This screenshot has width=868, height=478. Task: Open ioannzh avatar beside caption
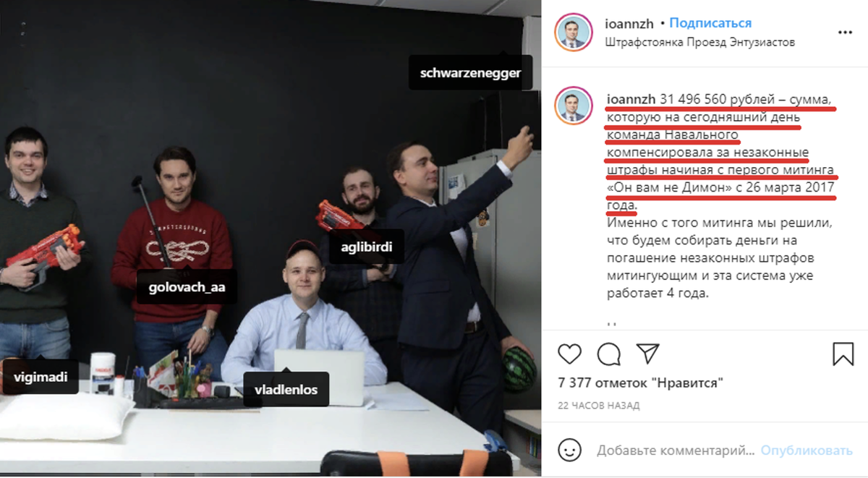574,107
